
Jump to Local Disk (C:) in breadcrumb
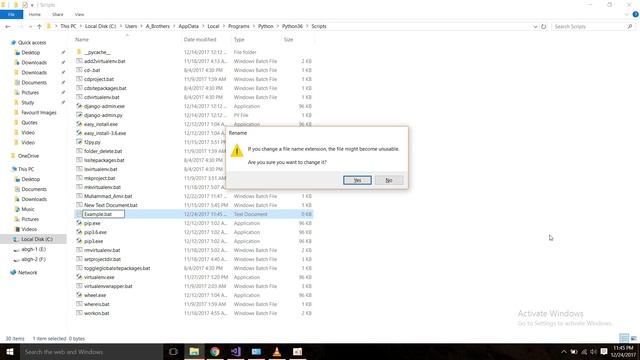point(100,26)
